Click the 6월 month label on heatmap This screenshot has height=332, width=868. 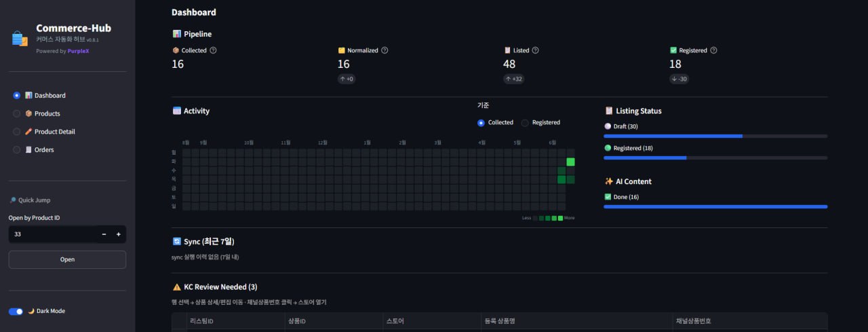point(553,143)
